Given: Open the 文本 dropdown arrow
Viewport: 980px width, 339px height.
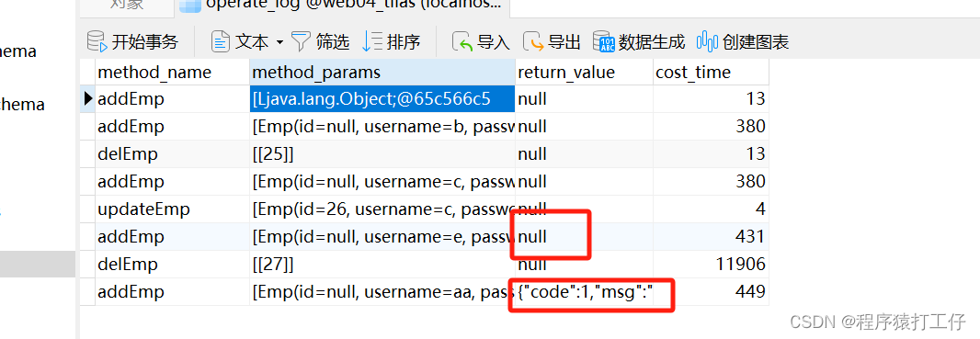Looking at the screenshot, I should (x=279, y=42).
